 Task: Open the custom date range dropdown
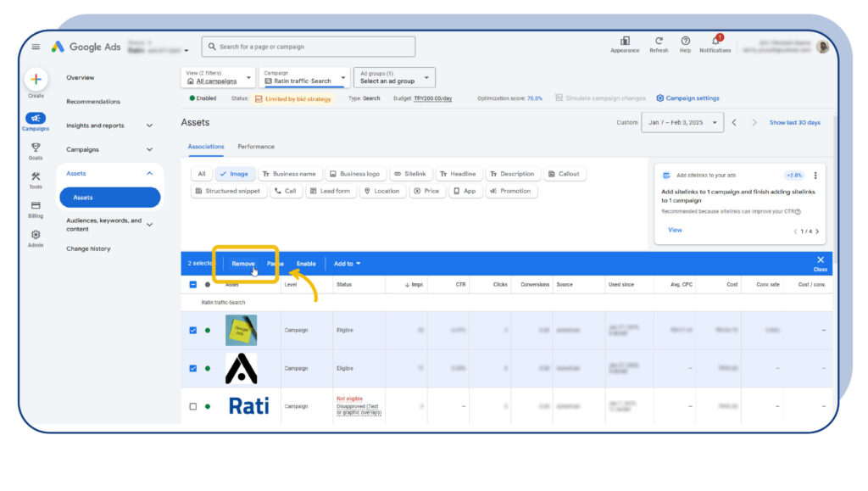(x=682, y=122)
